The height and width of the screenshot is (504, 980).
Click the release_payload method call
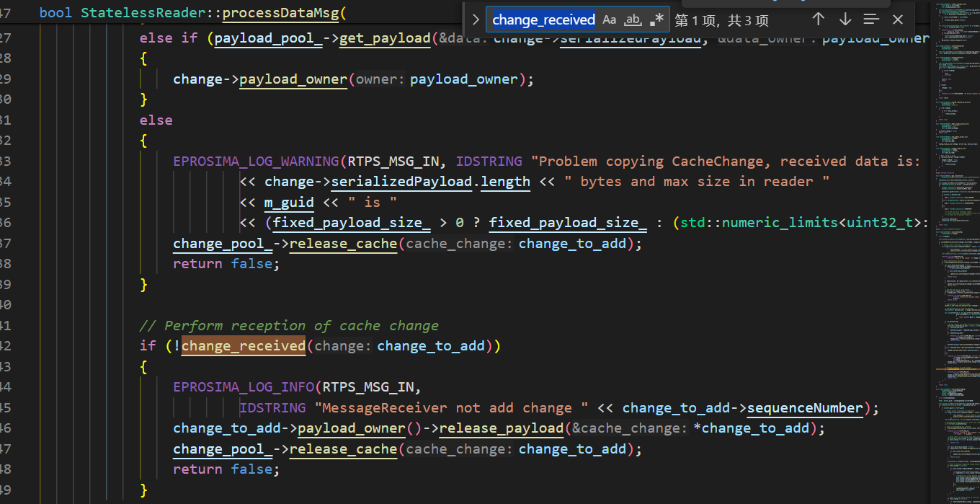tap(501, 428)
